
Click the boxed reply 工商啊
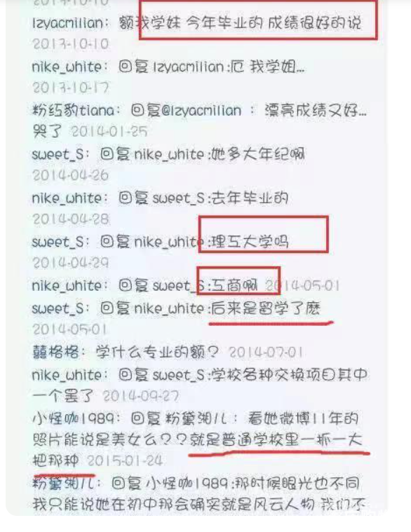pos(235,285)
